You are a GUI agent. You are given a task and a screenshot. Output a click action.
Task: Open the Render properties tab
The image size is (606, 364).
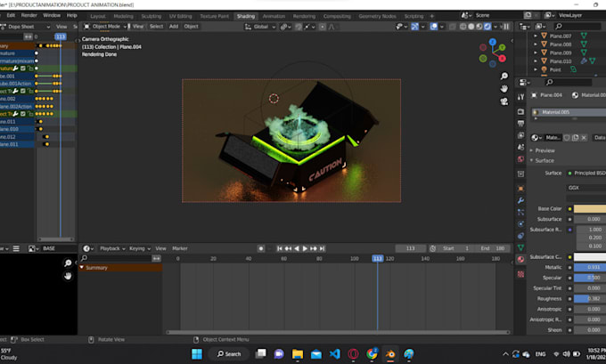coord(520,111)
